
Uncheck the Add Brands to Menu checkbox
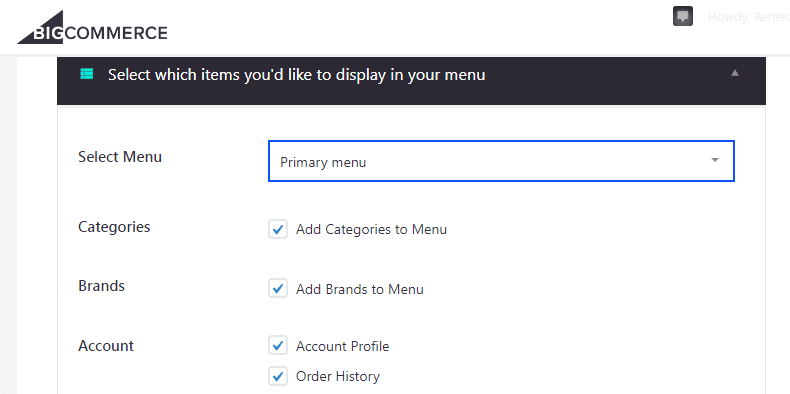[278, 289]
